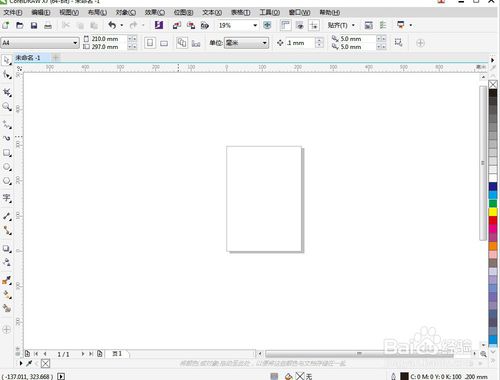Select the Color Eyedropper tool
This screenshot has height=380, width=500.
7,280
